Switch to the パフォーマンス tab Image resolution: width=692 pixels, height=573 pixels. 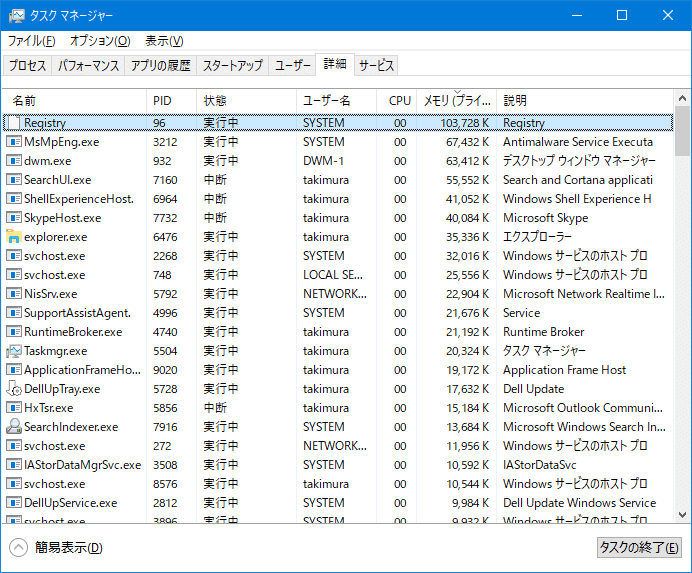point(88,66)
